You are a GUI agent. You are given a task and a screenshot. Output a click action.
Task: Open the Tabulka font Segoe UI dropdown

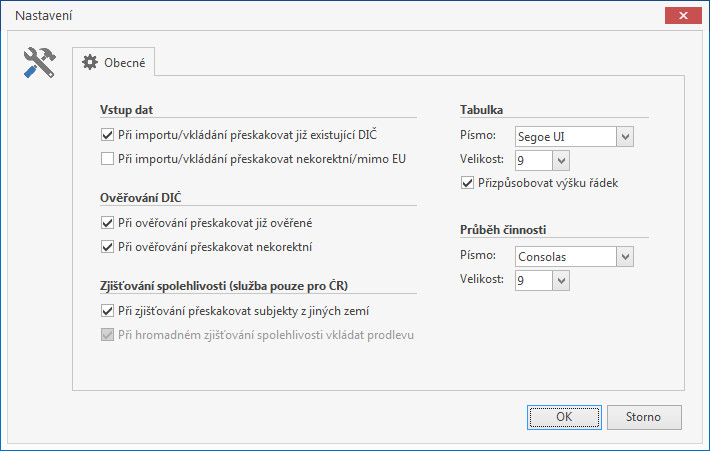[625, 136]
